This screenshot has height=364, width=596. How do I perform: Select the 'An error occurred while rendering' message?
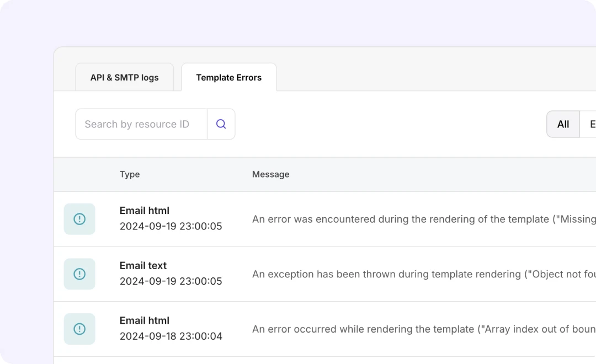pyautogui.click(x=424, y=329)
